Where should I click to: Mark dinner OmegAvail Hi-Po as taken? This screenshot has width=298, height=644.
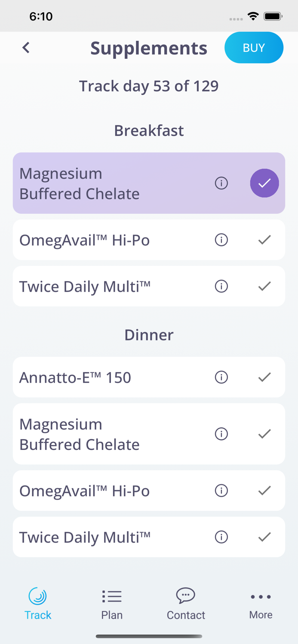(264, 491)
